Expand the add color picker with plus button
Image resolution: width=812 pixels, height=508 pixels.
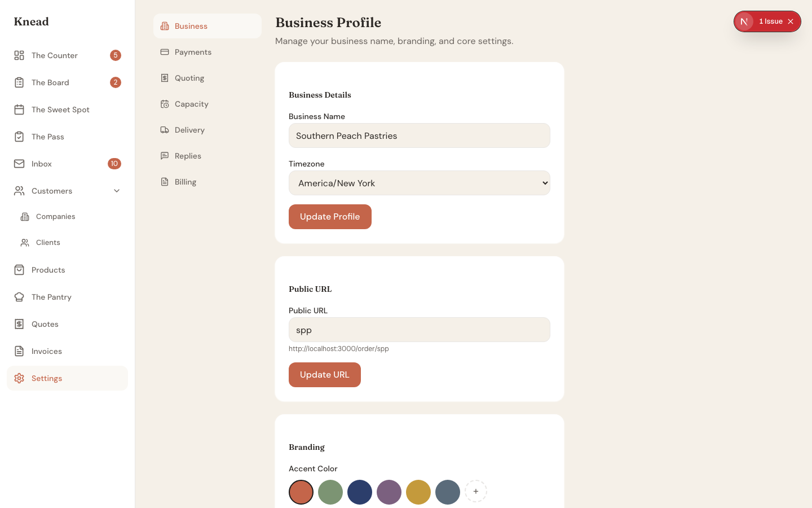click(x=476, y=491)
